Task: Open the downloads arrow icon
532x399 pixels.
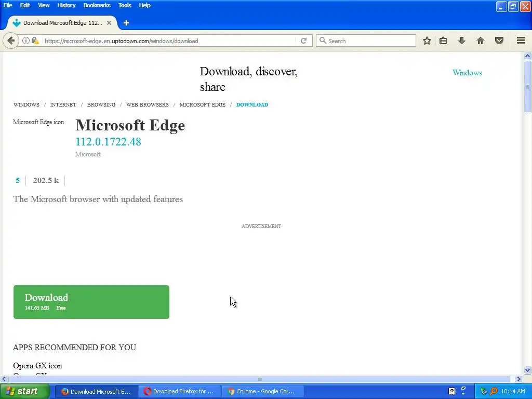Action: pyautogui.click(x=461, y=41)
